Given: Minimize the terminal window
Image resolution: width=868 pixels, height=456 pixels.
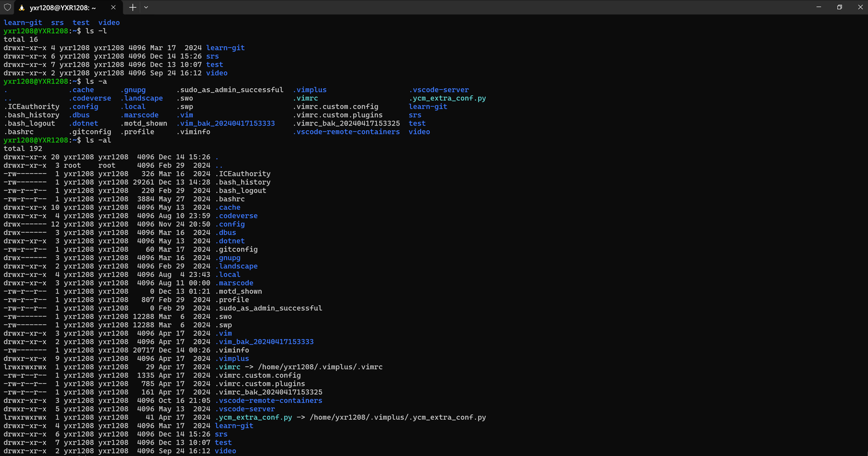Looking at the screenshot, I should (819, 7).
